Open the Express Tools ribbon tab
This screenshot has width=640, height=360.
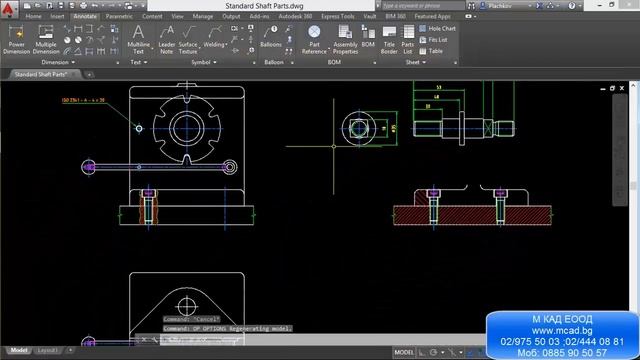coord(338,16)
